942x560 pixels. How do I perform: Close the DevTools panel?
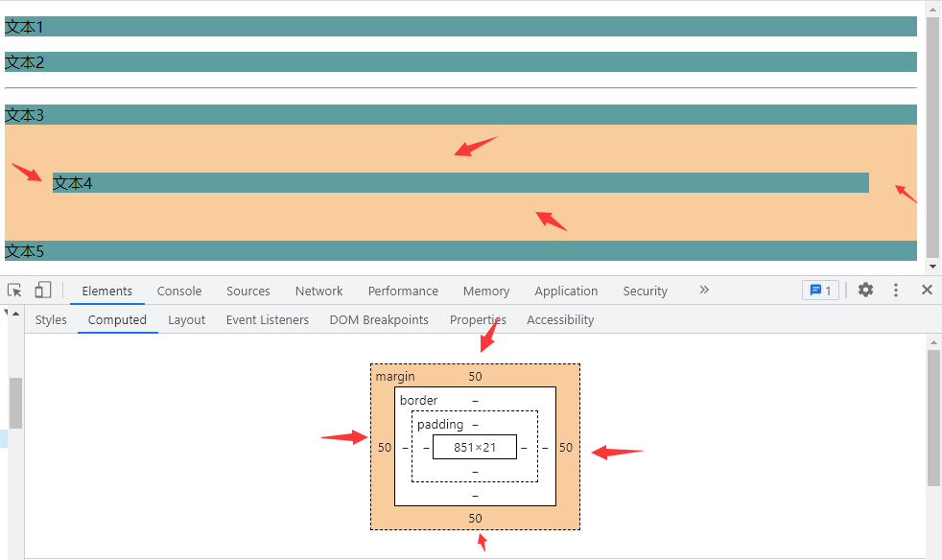(927, 291)
